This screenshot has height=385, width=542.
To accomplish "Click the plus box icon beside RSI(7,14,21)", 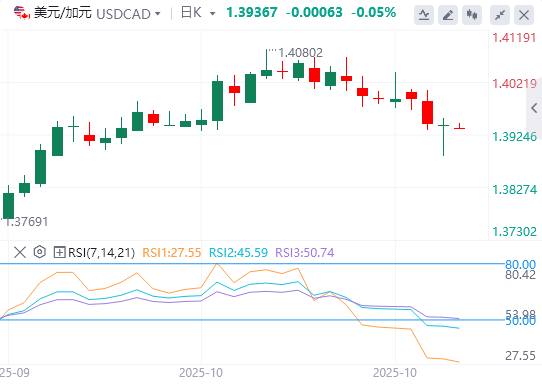I will [x=59, y=252].
